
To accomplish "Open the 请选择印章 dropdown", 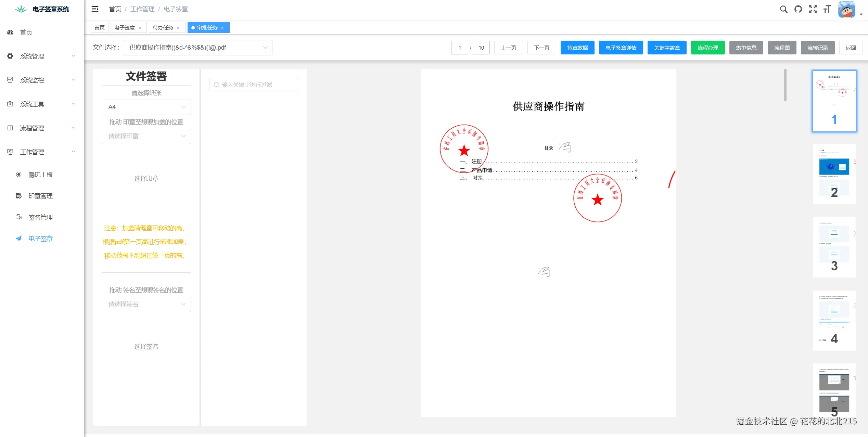I will [x=146, y=136].
